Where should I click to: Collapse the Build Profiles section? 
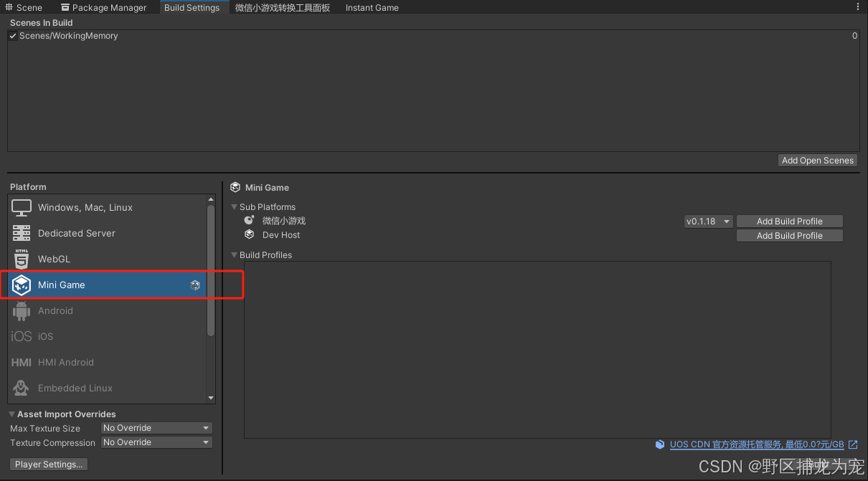tap(234, 255)
